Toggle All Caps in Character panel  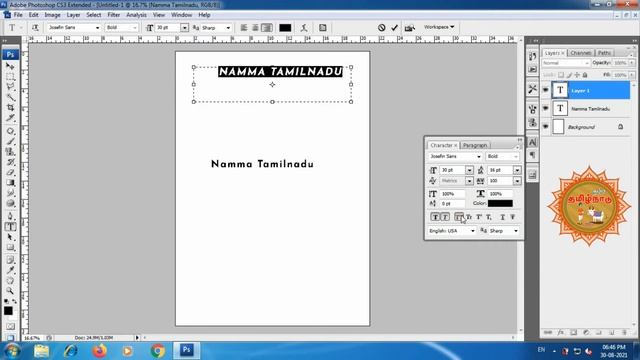pyautogui.click(x=459, y=217)
